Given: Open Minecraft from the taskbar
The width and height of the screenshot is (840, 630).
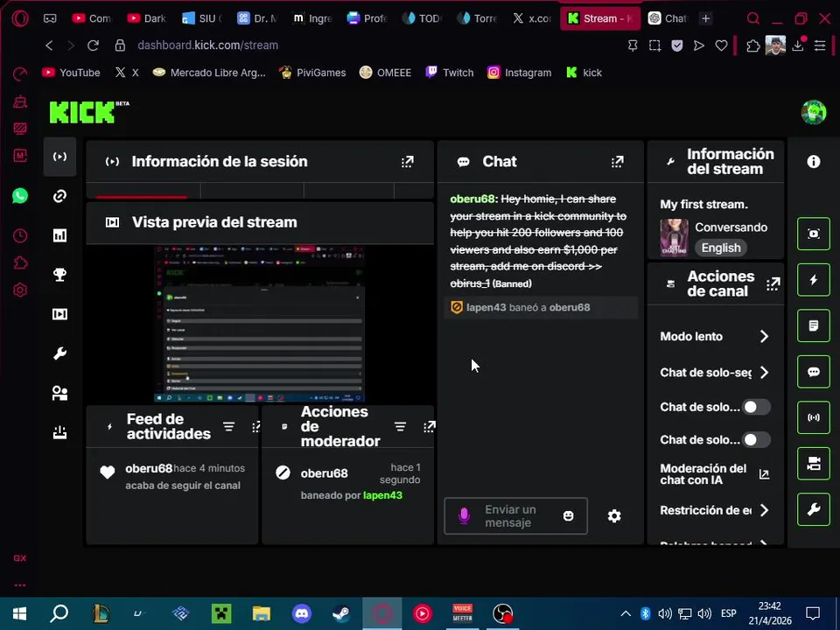Looking at the screenshot, I should pyautogui.click(x=221, y=613).
